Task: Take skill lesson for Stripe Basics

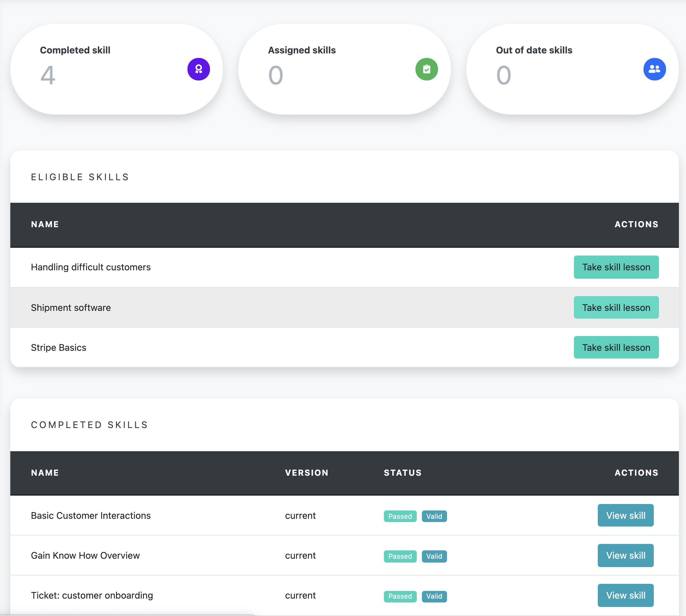Action: (x=616, y=347)
